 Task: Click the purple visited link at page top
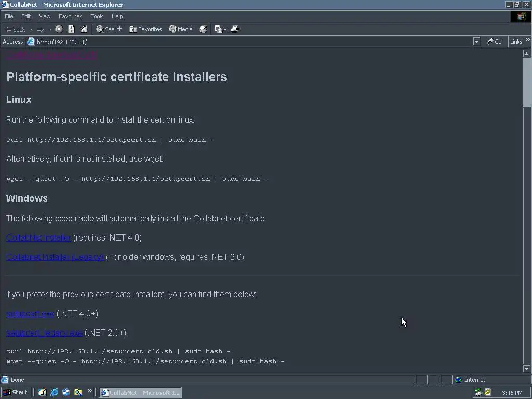coord(51,55)
